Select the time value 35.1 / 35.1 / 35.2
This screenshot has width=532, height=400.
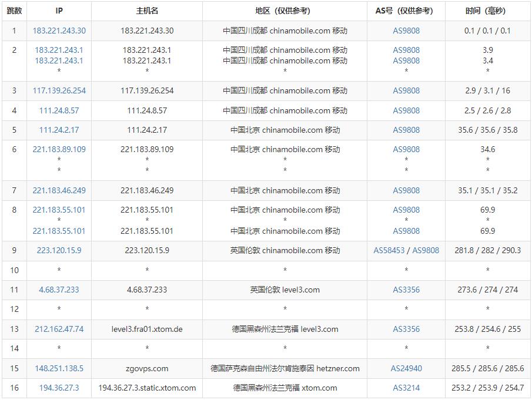coord(487,190)
